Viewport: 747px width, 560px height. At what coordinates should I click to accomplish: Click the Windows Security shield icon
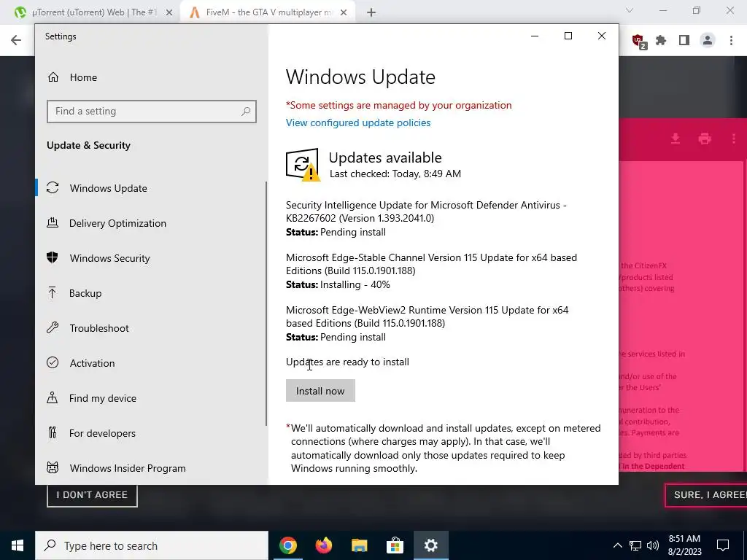(53, 257)
